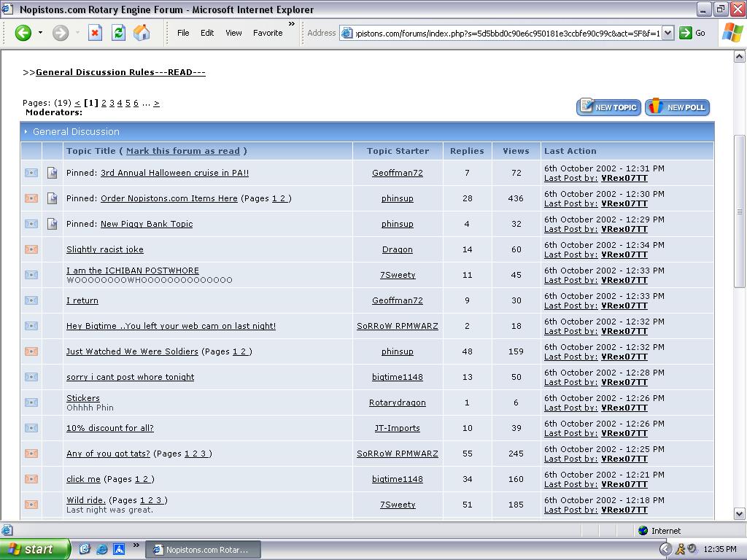747x560 pixels.
Task: Open the Back button history dropdown arrow
Action: (x=40, y=33)
